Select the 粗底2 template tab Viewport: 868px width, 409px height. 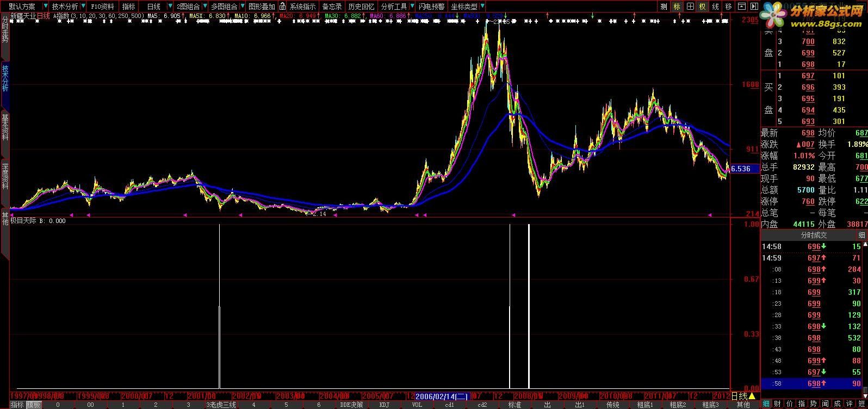(678, 405)
